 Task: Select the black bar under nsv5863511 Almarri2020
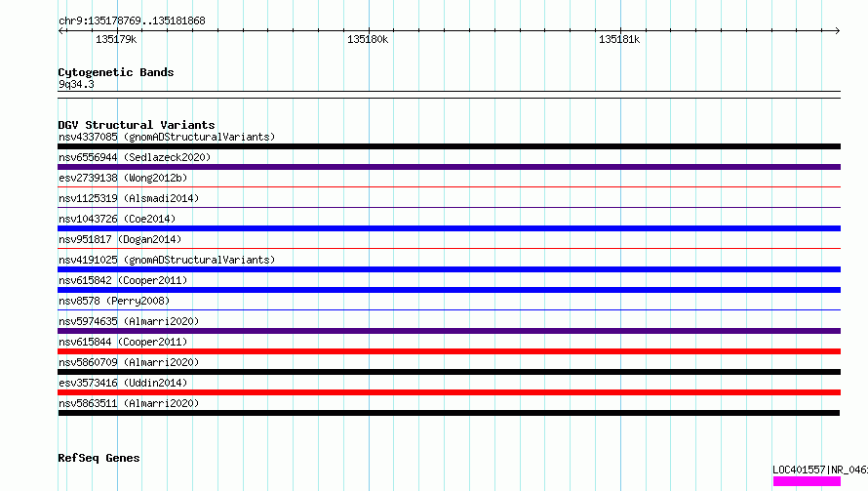point(449,413)
